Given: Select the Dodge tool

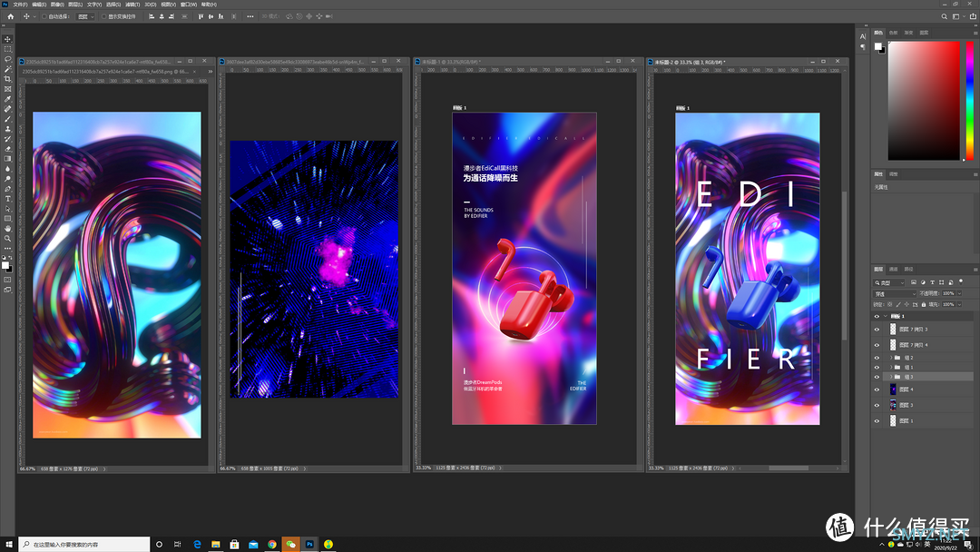Looking at the screenshot, I should [7, 179].
